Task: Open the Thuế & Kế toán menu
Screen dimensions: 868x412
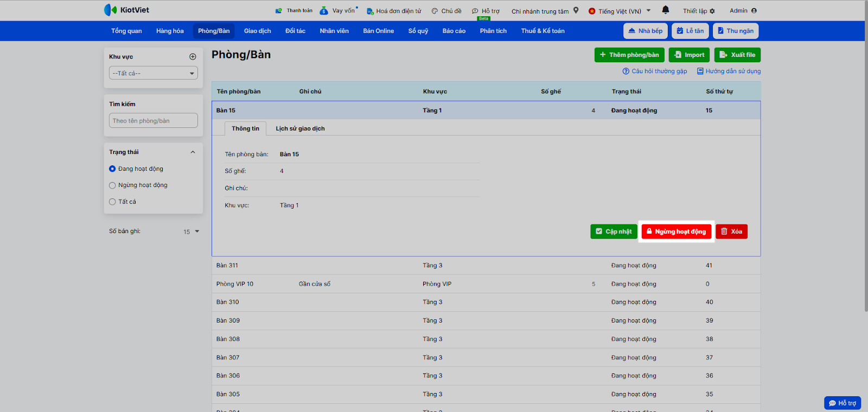Action: pos(542,31)
